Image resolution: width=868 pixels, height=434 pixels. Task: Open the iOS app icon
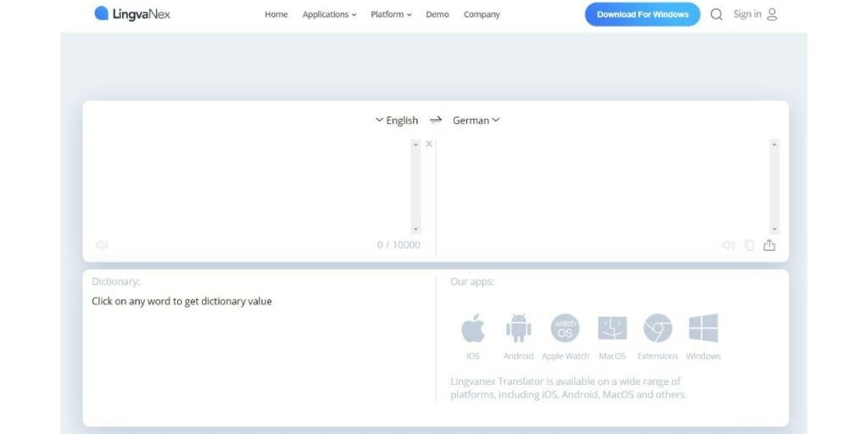473,328
